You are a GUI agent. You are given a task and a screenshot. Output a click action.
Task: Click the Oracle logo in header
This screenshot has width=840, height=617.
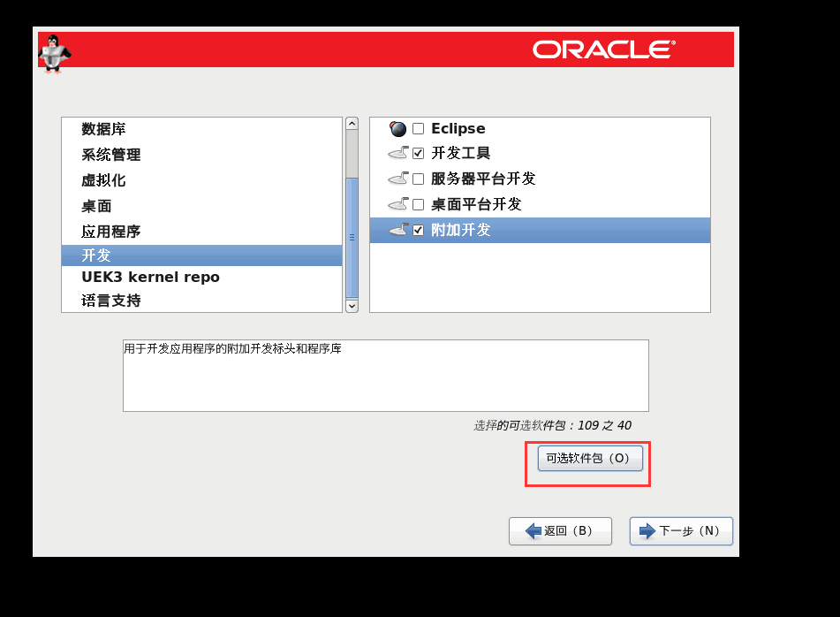click(x=603, y=50)
